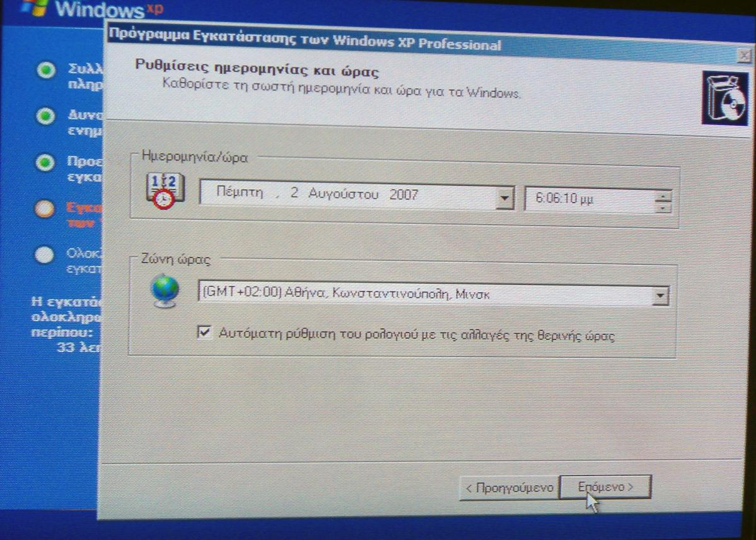This screenshot has width=756, height=540.
Task: Click the globe time zone icon
Action: [x=165, y=291]
